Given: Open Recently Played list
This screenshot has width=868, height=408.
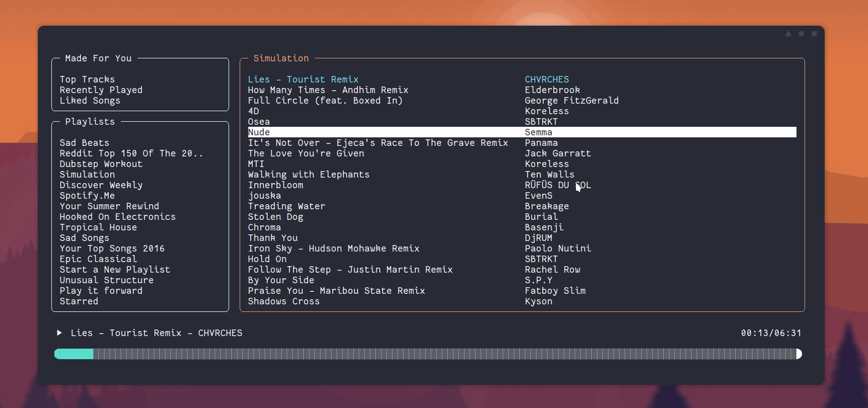Looking at the screenshot, I should coord(101,90).
